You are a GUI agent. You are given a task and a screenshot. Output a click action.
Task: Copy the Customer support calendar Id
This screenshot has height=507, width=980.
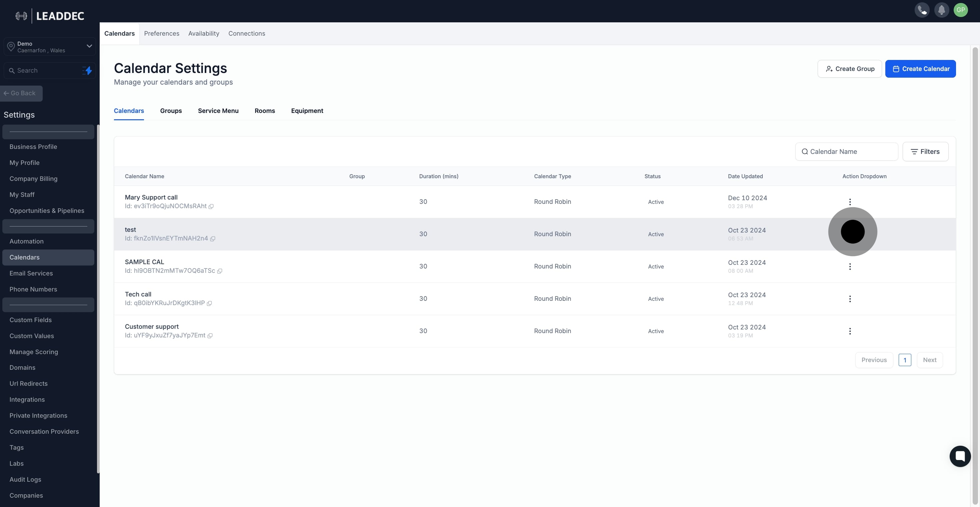(x=210, y=335)
